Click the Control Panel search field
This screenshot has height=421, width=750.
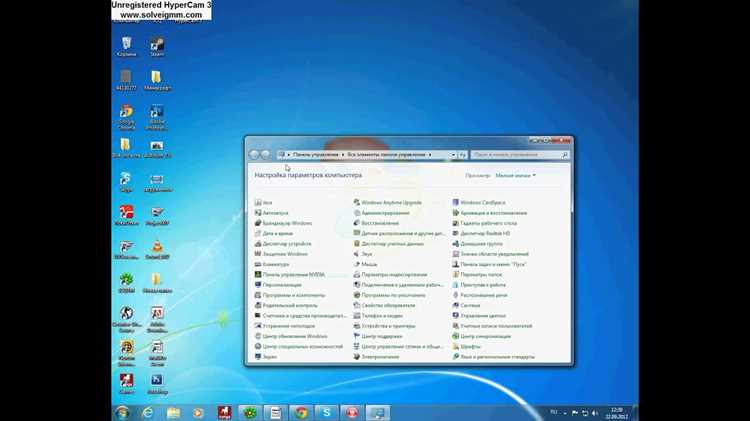[519, 155]
